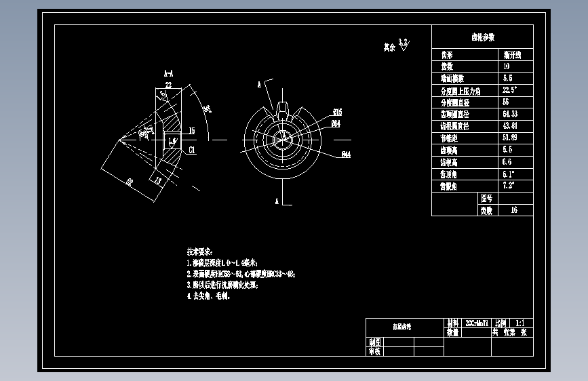Select the '技术要求:' heading

pyautogui.click(x=200, y=252)
